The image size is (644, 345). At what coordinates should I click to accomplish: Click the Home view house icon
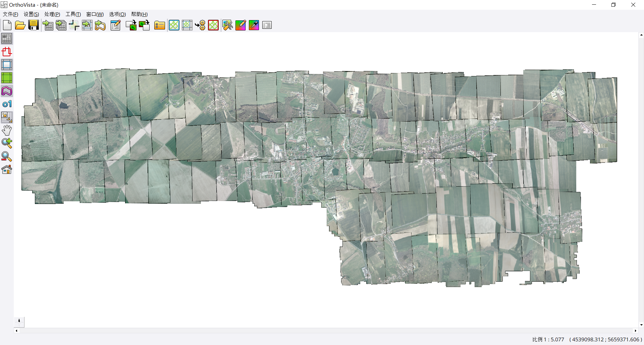(x=7, y=169)
